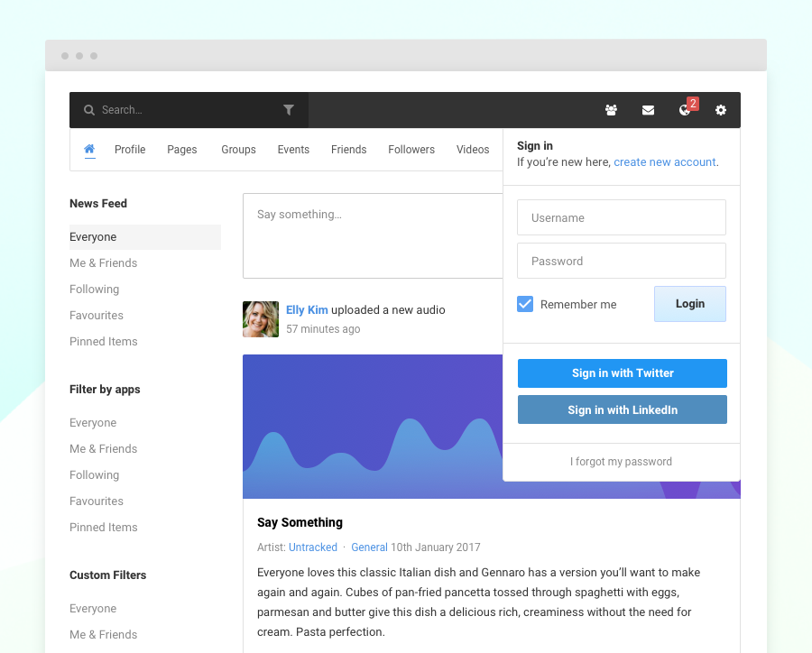Sign in with LinkedIn
The width and height of the screenshot is (812, 653).
tap(623, 410)
